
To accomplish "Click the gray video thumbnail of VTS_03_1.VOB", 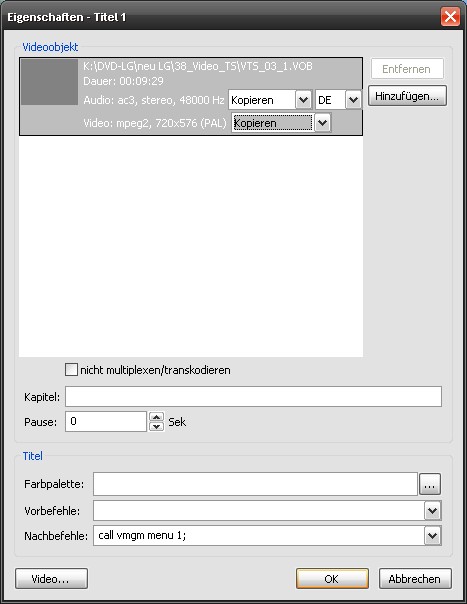I will [49, 82].
